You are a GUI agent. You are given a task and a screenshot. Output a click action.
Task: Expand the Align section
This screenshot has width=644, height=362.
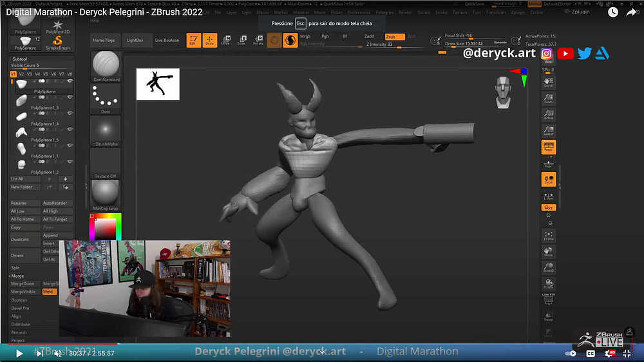pos(16,316)
